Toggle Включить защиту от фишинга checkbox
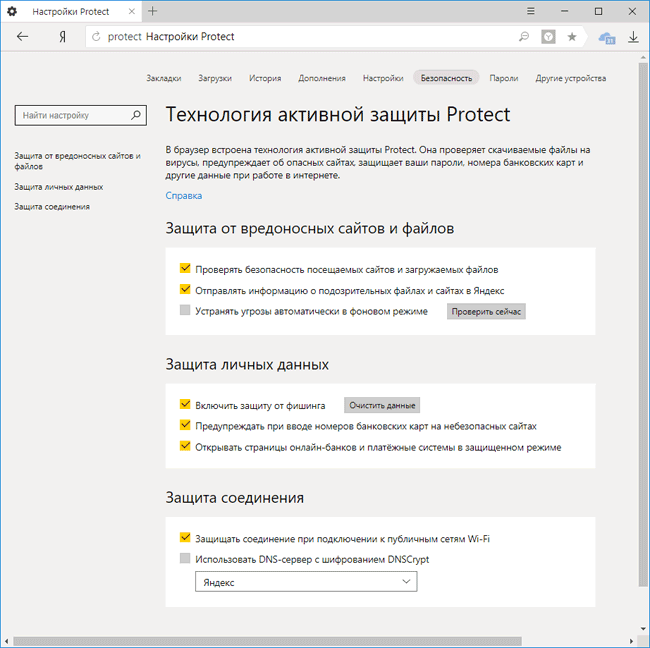Image resolution: width=650 pixels, height=648 pixels. (x=185, y=404)
